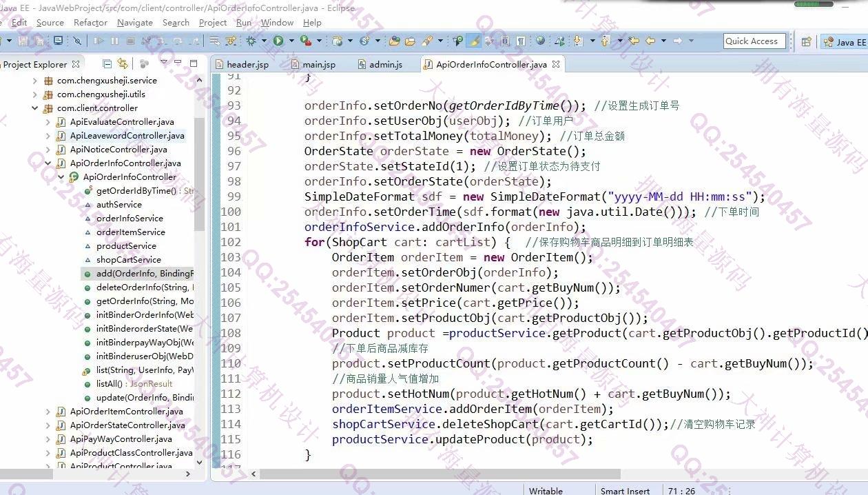Click the Resume debug toolbar icon
868x495 pixels.
point(99,41)
